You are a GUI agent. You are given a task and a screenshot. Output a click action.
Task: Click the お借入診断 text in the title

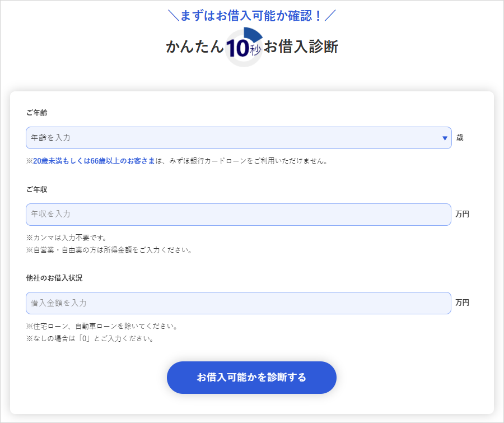click(x=301, y=47)
